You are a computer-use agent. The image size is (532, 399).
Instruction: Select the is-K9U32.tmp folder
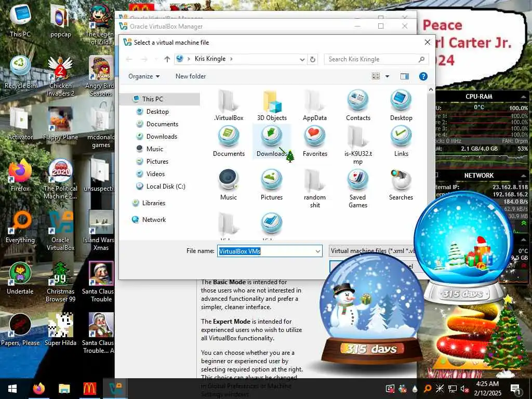point(358,145)
